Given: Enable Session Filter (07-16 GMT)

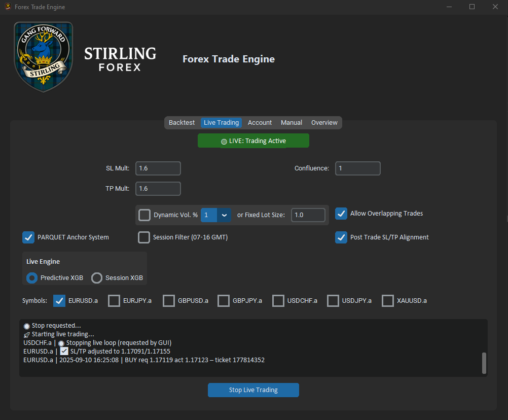Looking at the screenshot, I should pyautogui.click(x=144, y=237).
